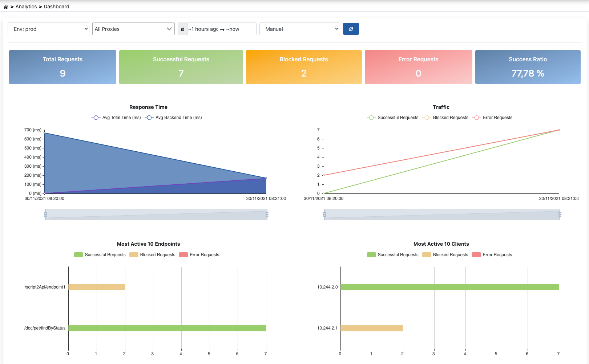
Task: Click the blue refresh button
Action: point(351,29)
